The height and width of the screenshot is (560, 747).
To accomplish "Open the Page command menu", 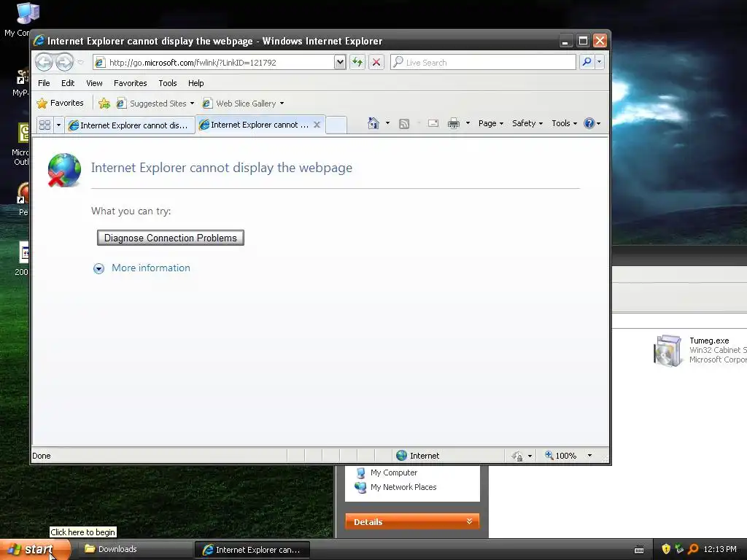I will click(491, 123).
